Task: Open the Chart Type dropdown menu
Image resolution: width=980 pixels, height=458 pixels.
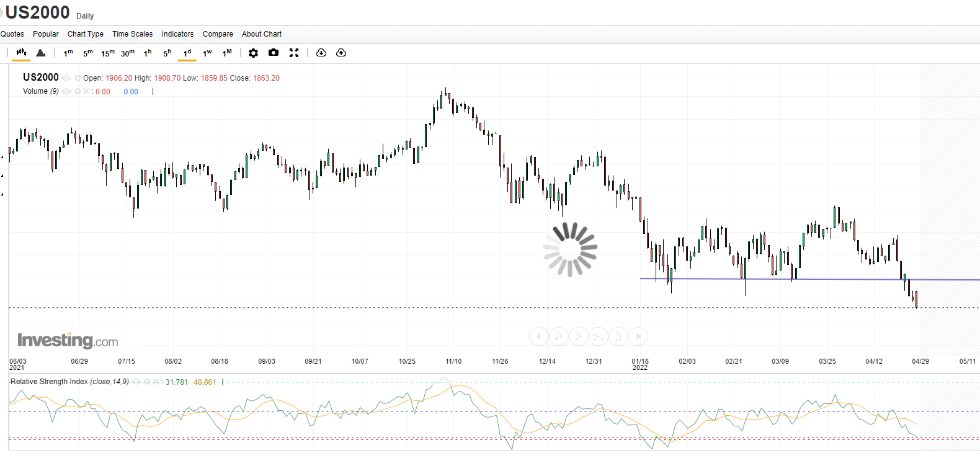Action: coord(86,34)
